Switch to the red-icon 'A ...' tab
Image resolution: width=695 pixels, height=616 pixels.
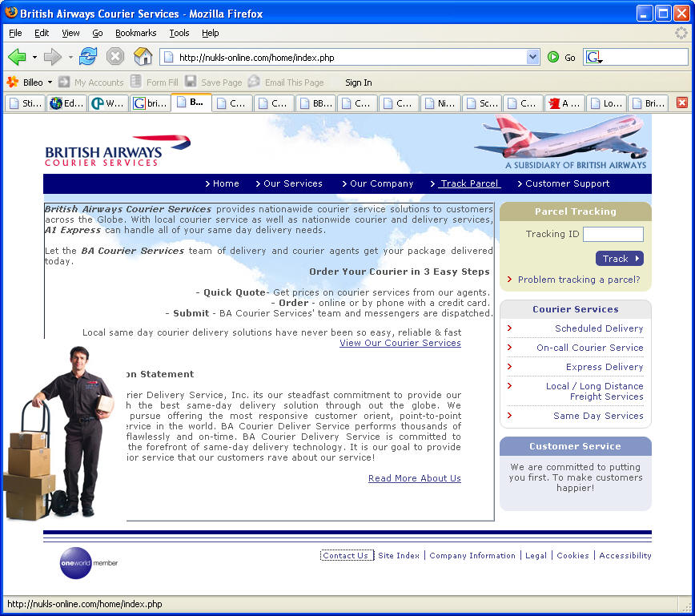click(565, 103)
